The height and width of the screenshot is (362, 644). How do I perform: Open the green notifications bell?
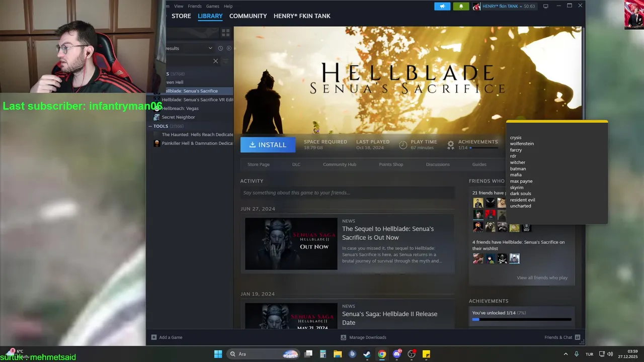(x=461, y=6)
